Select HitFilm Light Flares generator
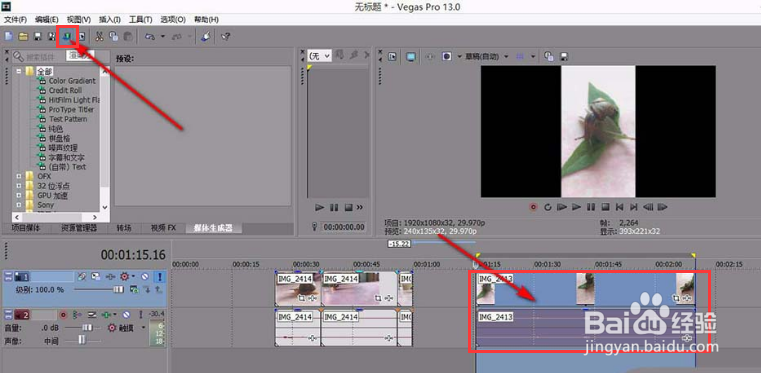This screenshot has width=761, height=373. 74,100
